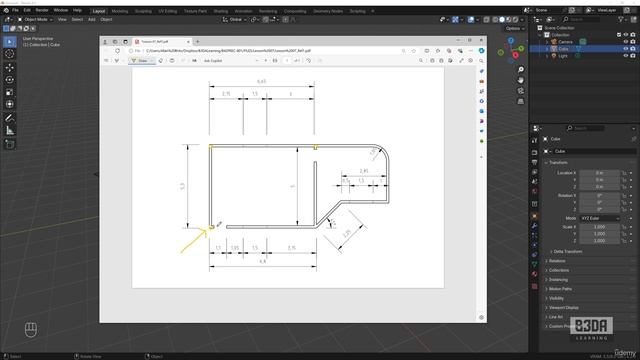640x360 pixels.
Task: Click the viewport pan hand icon
Action: [520, 80]
